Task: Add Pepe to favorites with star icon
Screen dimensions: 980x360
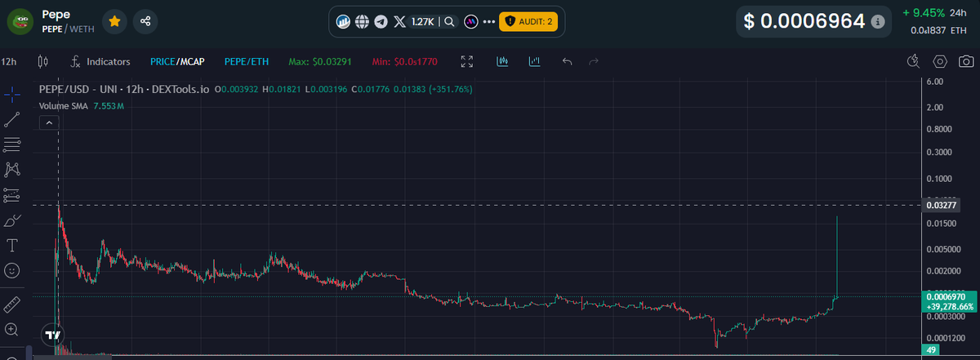Action: pos(115,21)
